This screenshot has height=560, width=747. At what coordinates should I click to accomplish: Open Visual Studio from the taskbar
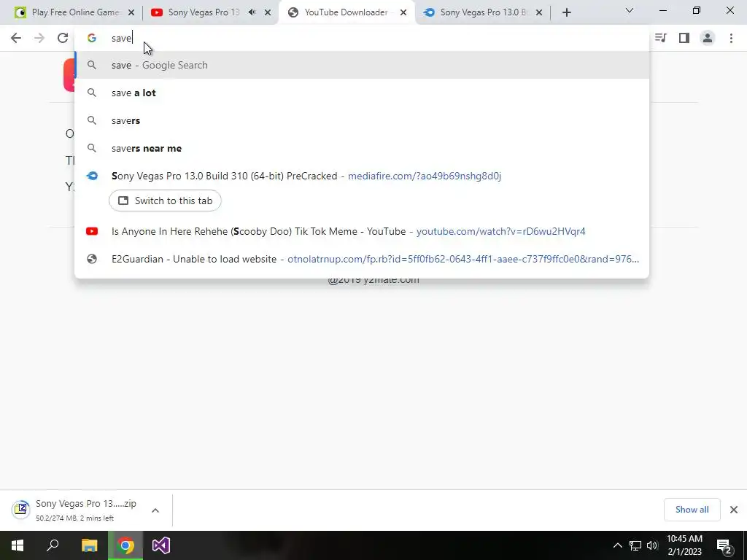161,545
